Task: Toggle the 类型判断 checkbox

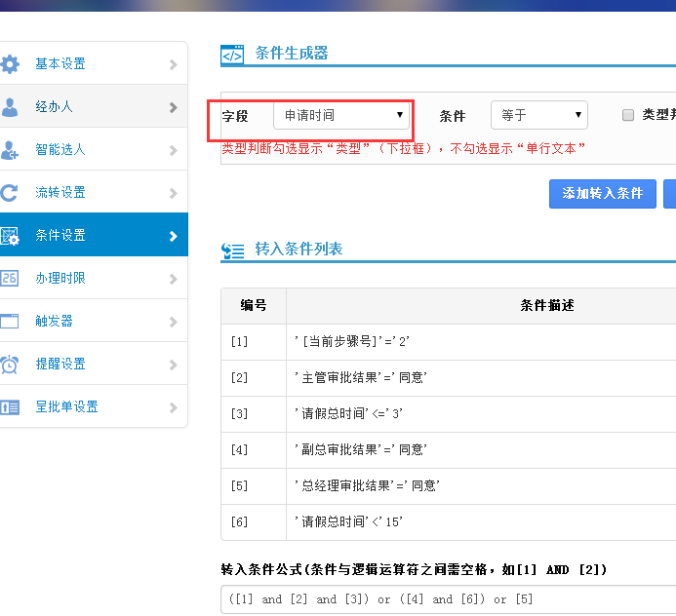Action: (628, 115)
